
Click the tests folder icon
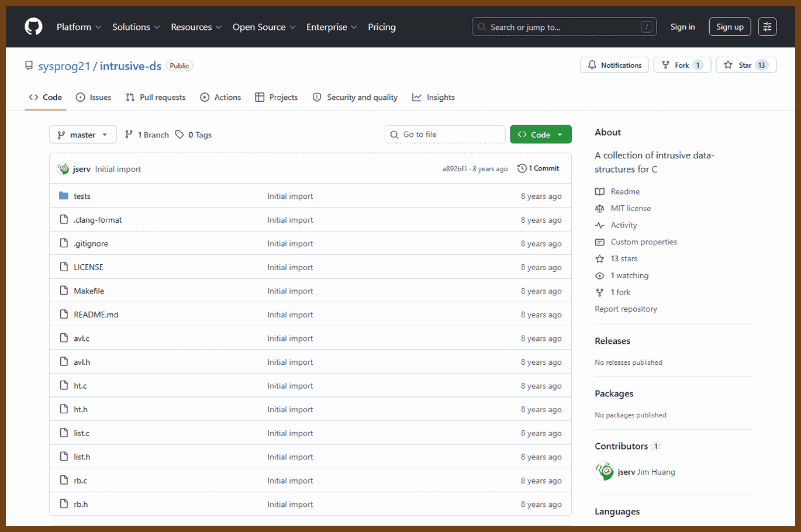(64, 196)
